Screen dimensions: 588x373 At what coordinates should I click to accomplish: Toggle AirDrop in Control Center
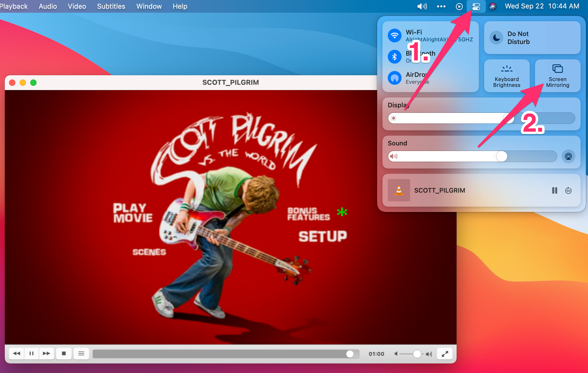394,78
